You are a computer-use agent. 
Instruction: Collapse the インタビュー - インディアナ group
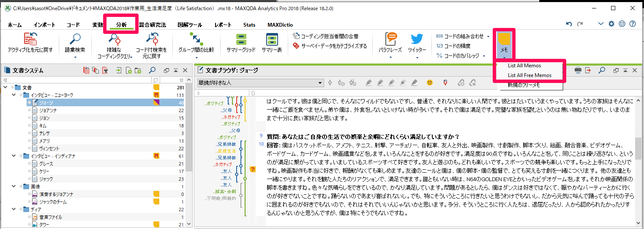point(14,156)
